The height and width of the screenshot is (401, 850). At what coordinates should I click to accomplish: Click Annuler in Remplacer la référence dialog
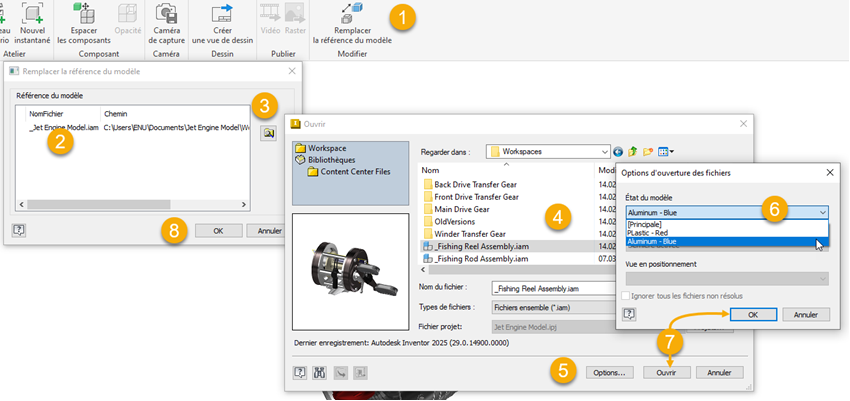[266, 231]
